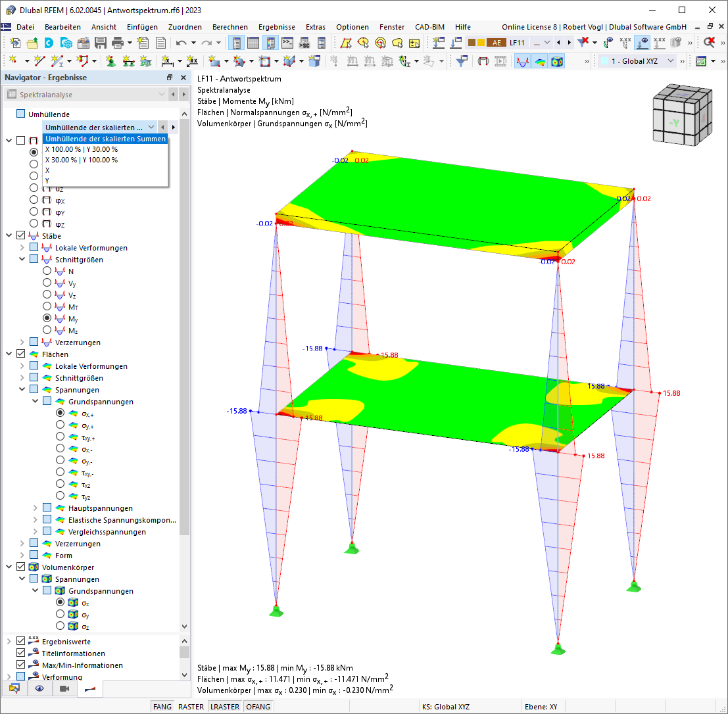Image resolution: width=728 pixels, height=714 pixels.
Task: Save the model with the floppy disk icon
Action: click(x=100, y=43)
